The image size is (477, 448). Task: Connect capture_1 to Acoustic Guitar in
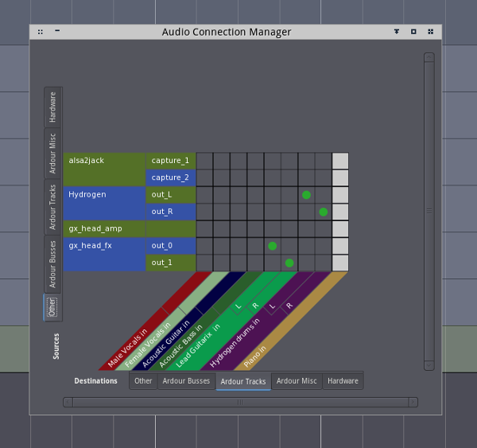pyautogui.click(x=238, y=161)
